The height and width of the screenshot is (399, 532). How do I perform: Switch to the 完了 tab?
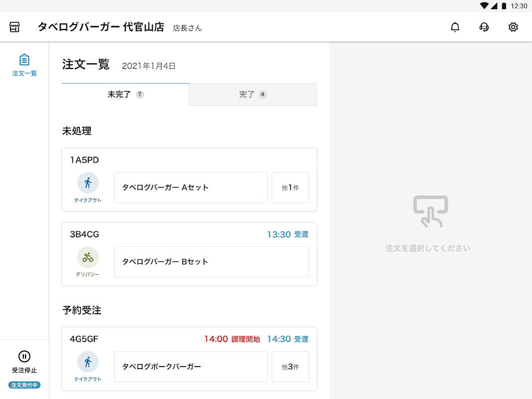[x=253, y=94]
